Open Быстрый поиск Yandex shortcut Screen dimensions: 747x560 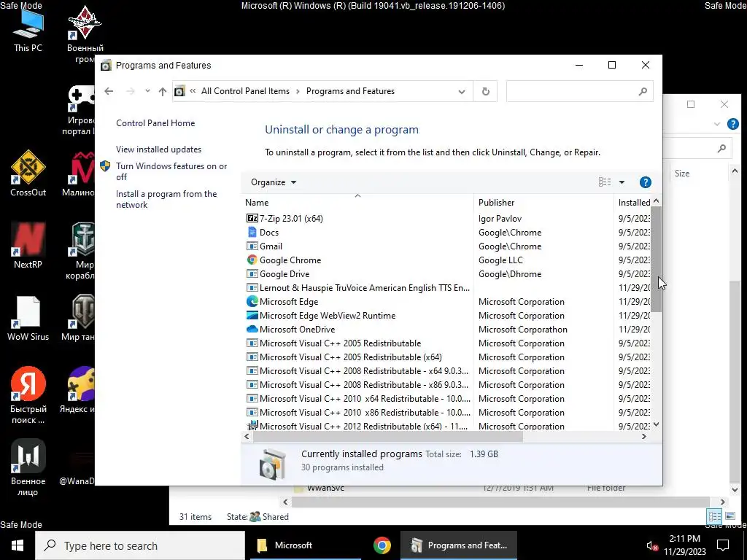[x=28, y=395]
